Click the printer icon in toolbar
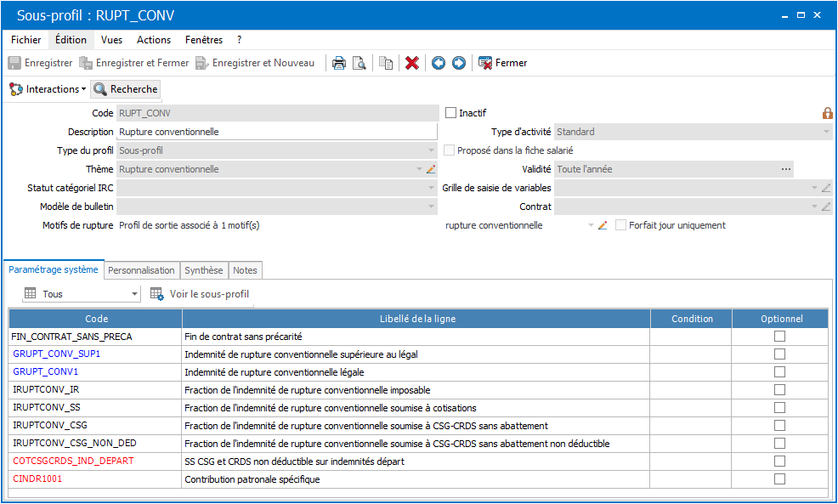This screenshot has height=504, width=838. [x=339, y=63]
